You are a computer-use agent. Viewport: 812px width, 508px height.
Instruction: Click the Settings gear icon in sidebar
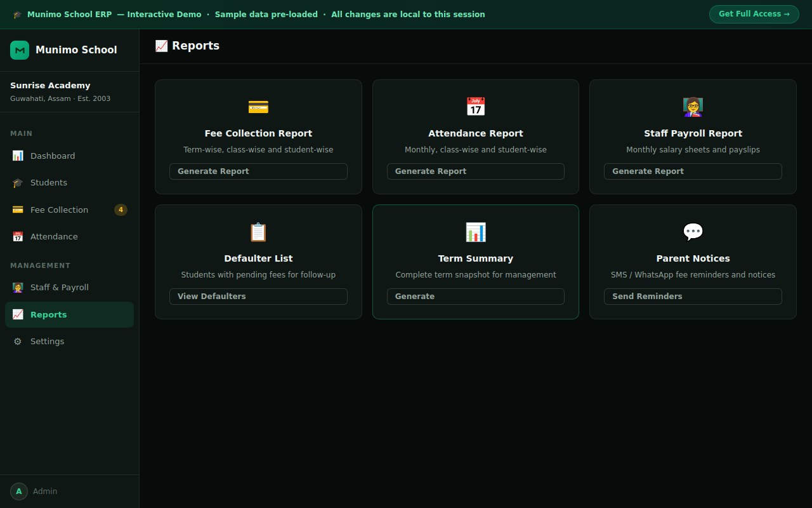click(x=18, y=342)
